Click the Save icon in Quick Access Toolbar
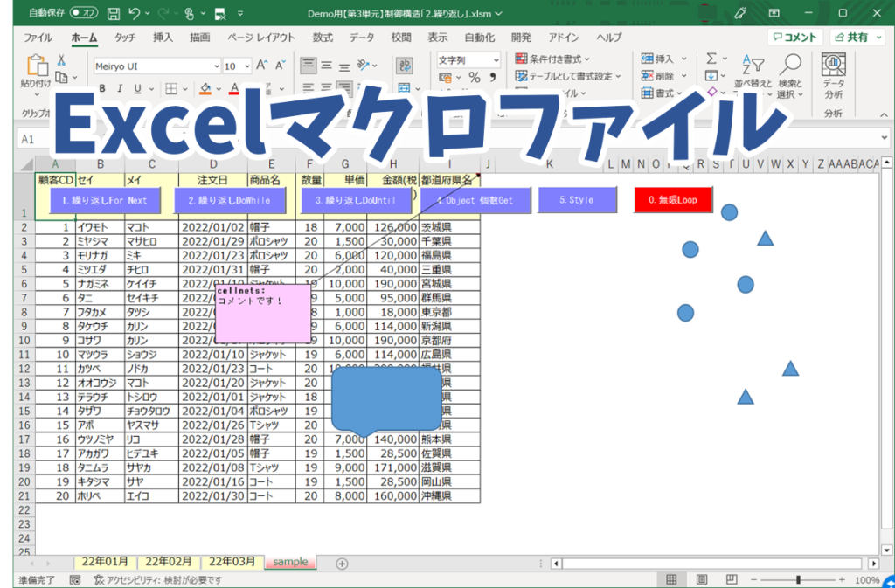The image size is (895, 588). point(114,13)
